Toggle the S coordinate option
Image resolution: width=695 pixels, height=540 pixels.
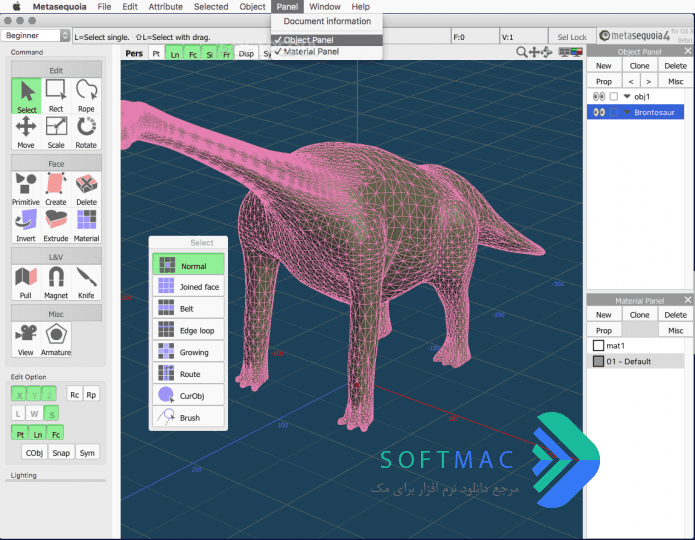(51, 414)
